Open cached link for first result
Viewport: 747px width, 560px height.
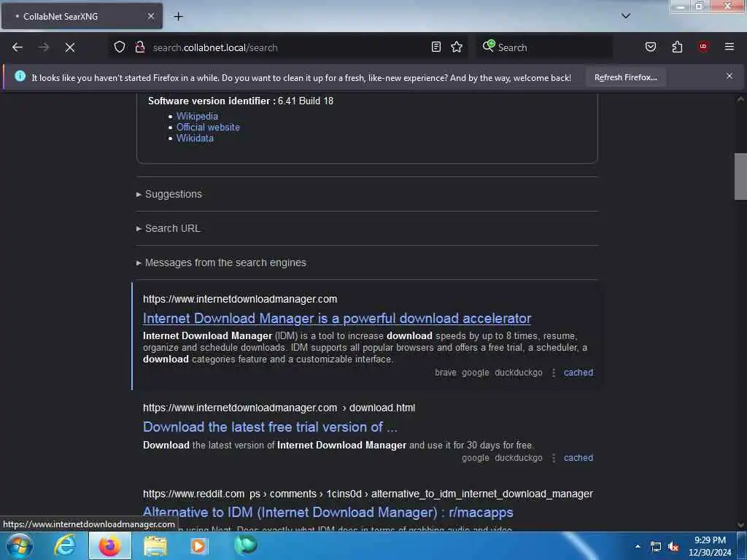[578, 373]
